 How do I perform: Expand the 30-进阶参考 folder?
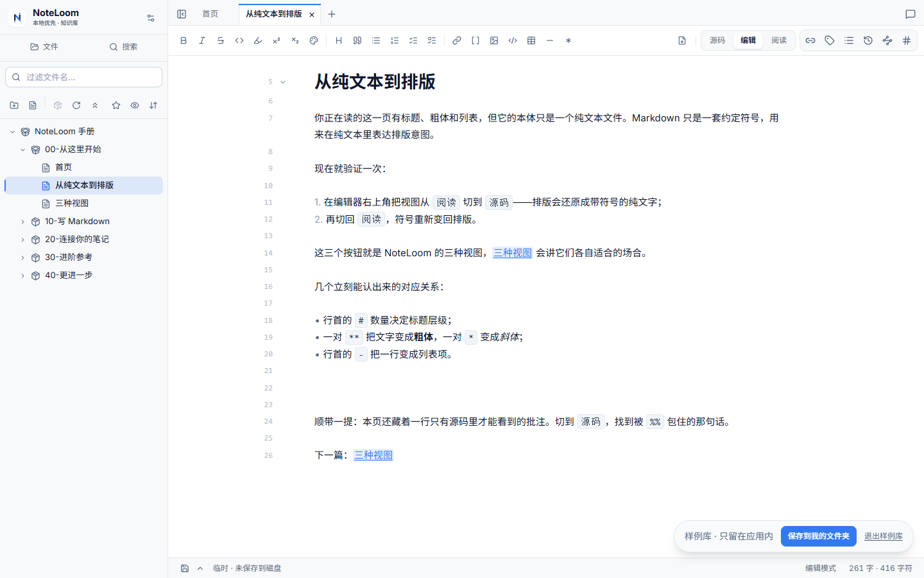pyautogui.click(x=22, y=258)
